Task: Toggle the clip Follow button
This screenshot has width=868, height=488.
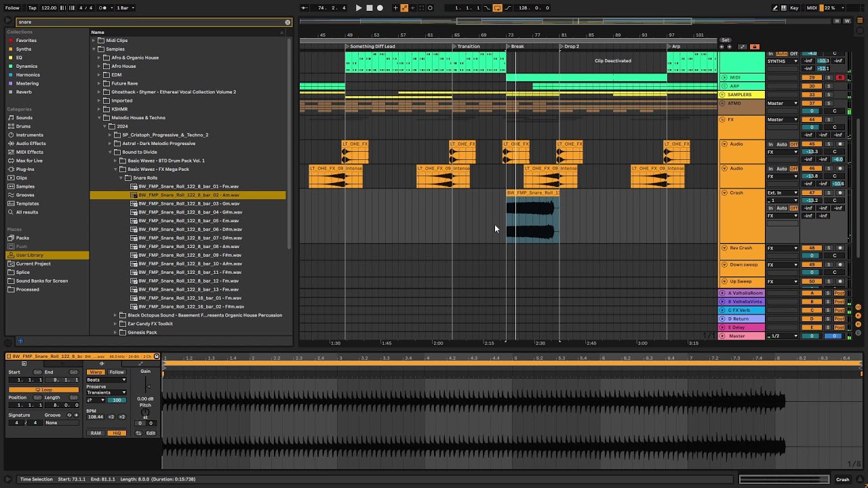Action: (117, 372)
